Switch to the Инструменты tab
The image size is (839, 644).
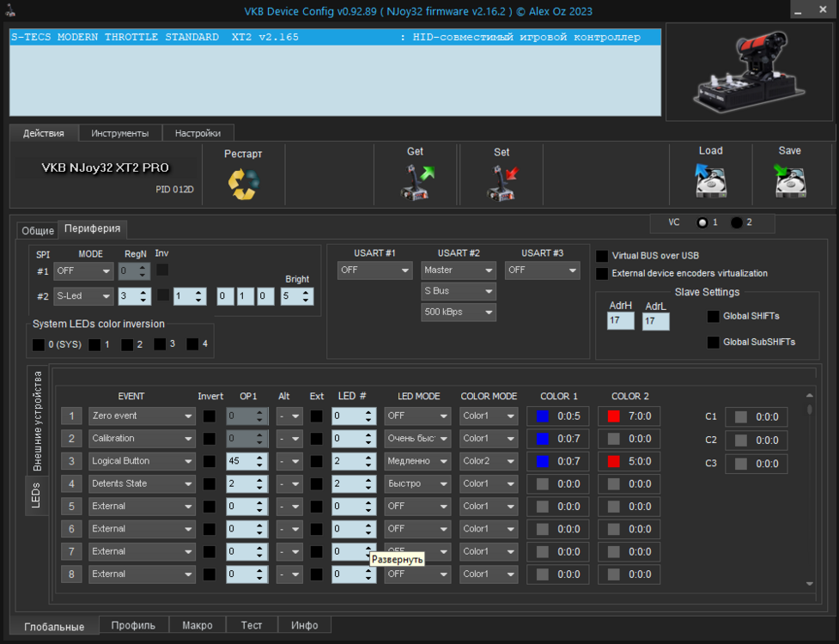120,133
